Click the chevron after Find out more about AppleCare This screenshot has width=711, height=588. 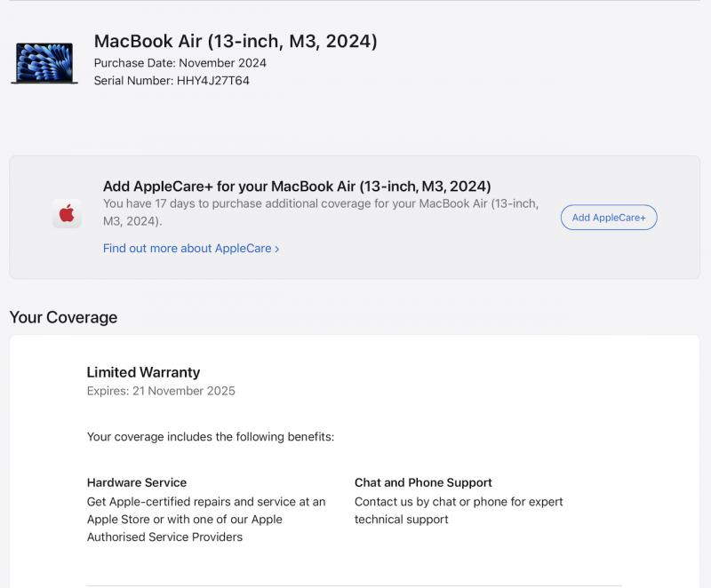276,249
